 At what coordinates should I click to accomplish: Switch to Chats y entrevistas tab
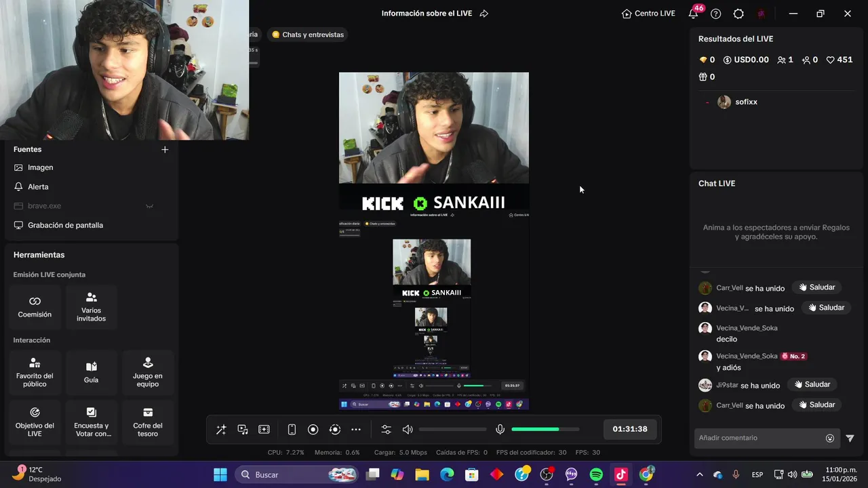click(307, 35)
